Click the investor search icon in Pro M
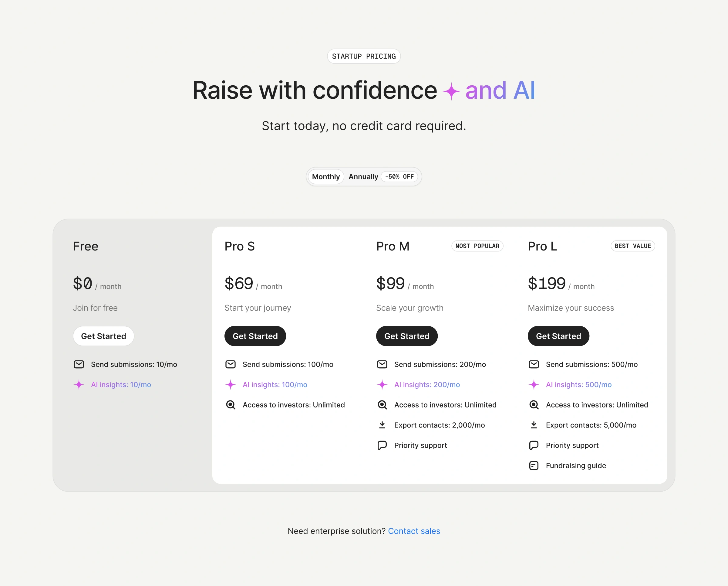728x586 pixels. pos(382,405)
